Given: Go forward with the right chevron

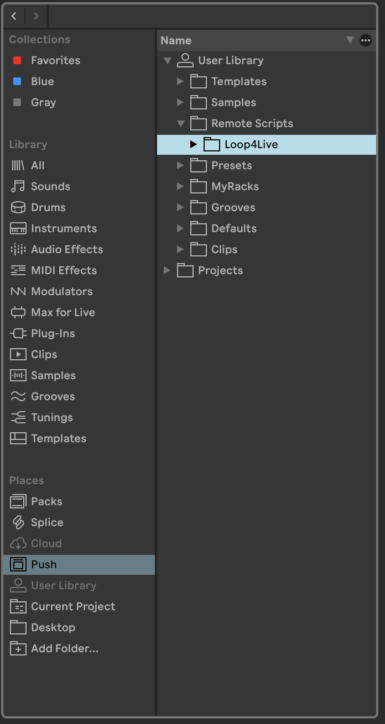Looking at the screenshot, I should (36, 17).
